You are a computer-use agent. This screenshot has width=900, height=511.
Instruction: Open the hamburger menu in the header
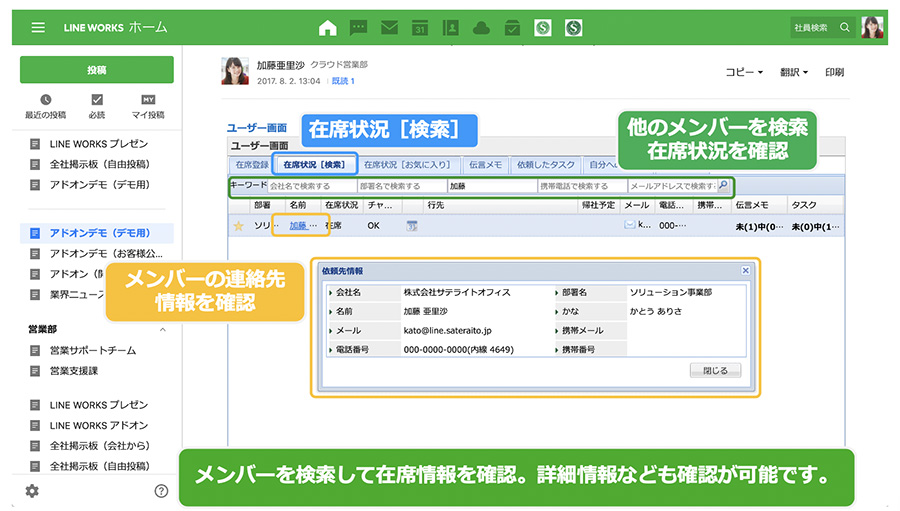[38, 27]
